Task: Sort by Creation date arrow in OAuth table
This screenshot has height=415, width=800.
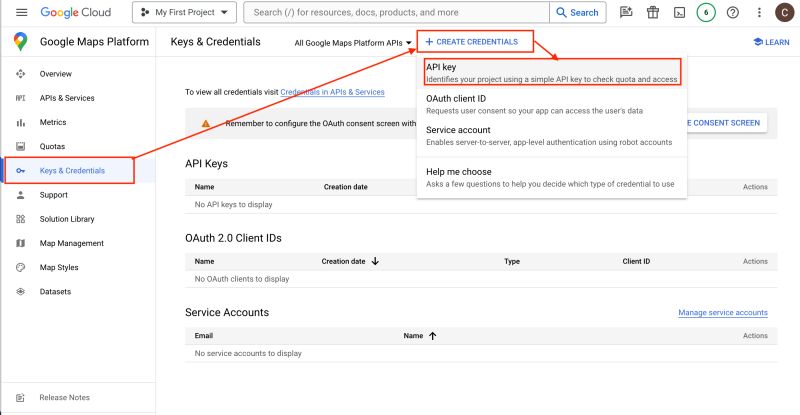Action: tap(375, 261)
